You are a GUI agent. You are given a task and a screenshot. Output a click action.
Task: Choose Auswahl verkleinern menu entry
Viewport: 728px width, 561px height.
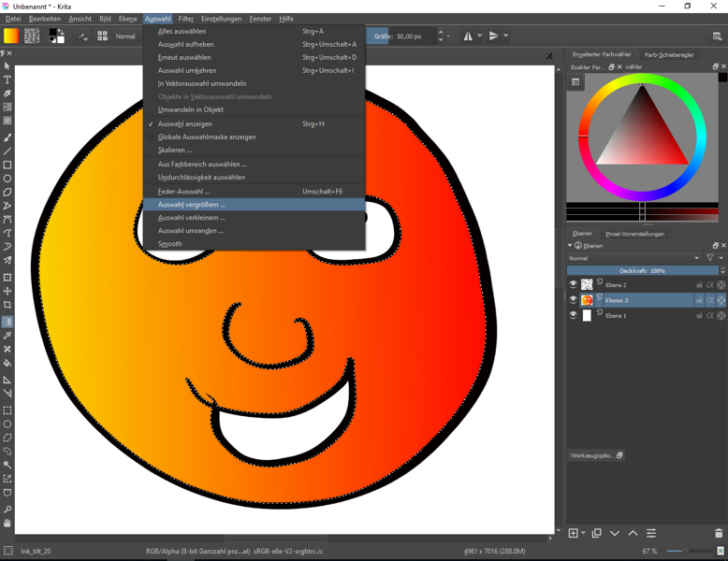[192, 218]
